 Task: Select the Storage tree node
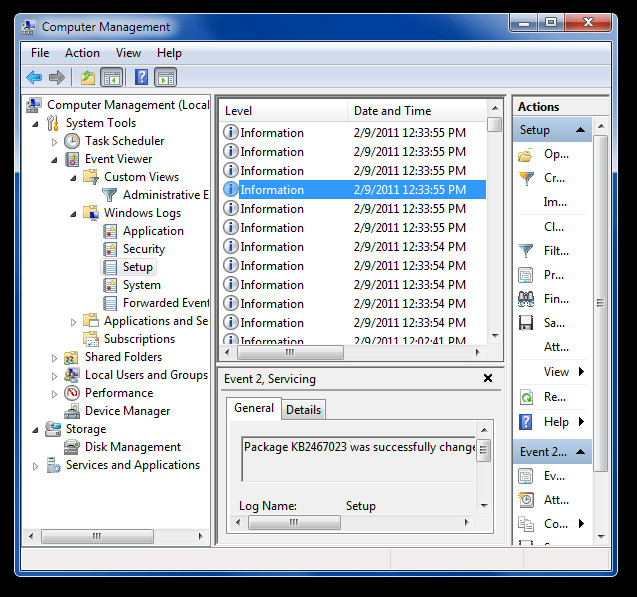point(86,429)
